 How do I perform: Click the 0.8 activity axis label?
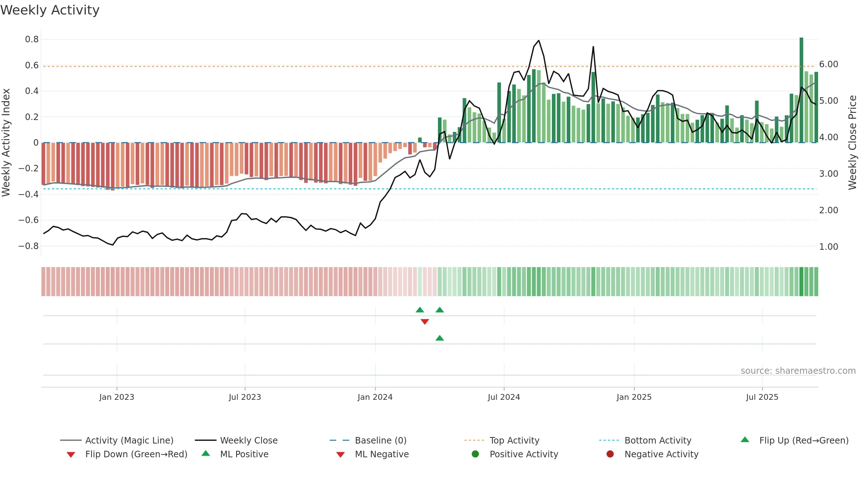point(32,39)
